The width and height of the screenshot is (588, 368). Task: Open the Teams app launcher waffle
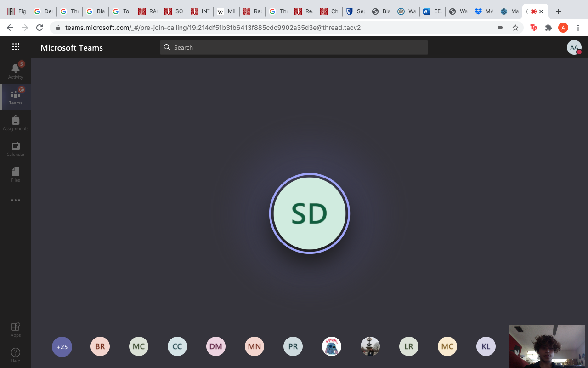coord(16,46)
